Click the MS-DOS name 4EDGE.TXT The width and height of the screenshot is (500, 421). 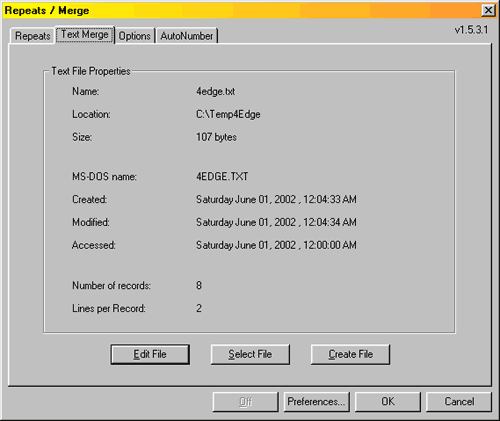(222, 176)
